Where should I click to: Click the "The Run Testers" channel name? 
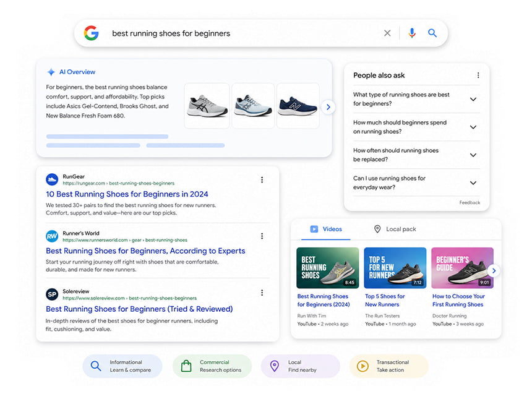(x=382, y=316)
